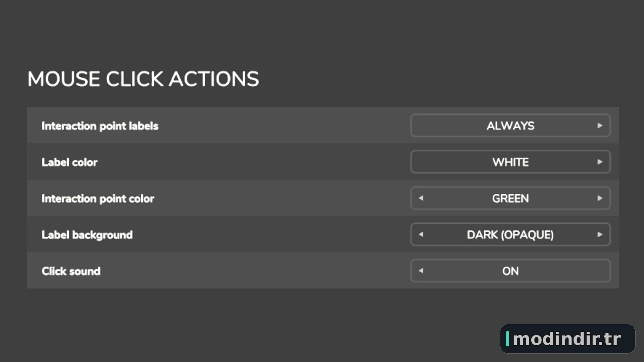The height and width of the screenshot is (362, 644).
Task: Click right arrow beside DARK (OPAQUE)
Action: coord(600,234)
